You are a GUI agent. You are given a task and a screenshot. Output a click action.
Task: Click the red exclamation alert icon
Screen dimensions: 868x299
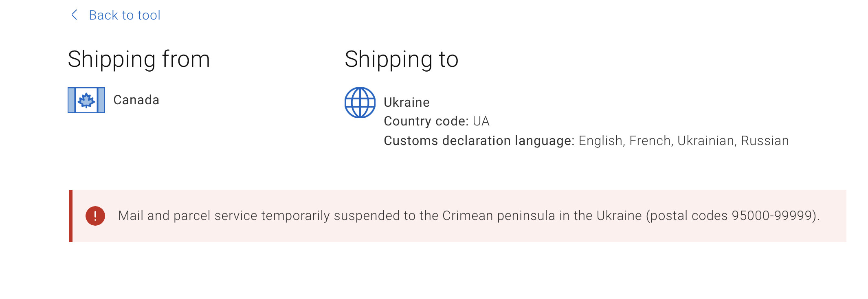pyautogui.click(x=95, y=215)
